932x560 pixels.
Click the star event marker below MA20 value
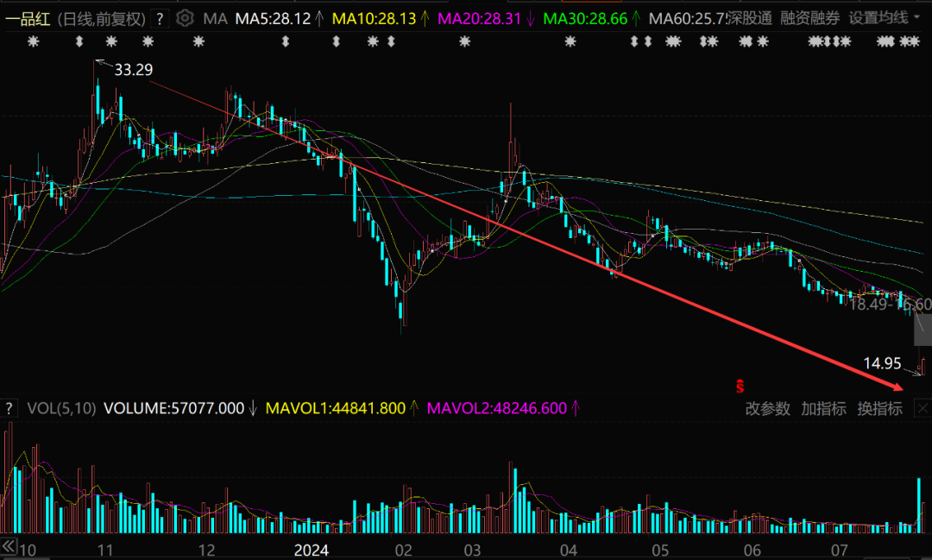coord(465,41)
